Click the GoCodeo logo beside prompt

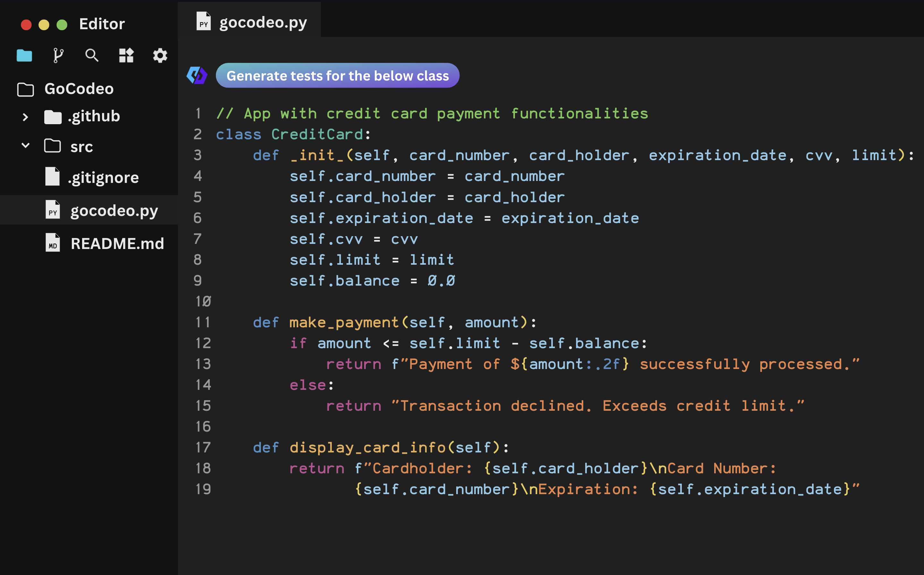pyautogui.click(x=197, y=75)
